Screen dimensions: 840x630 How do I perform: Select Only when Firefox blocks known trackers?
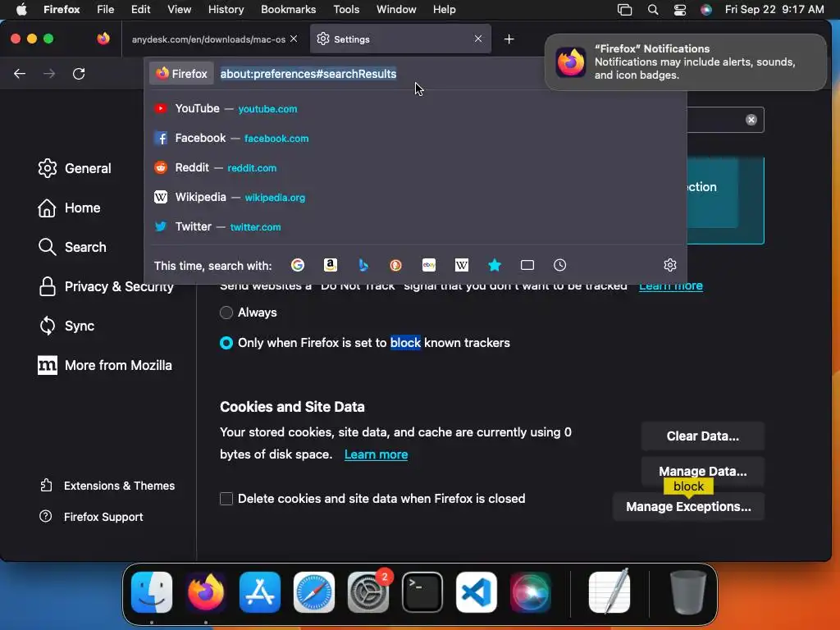(x=226, y=343)
